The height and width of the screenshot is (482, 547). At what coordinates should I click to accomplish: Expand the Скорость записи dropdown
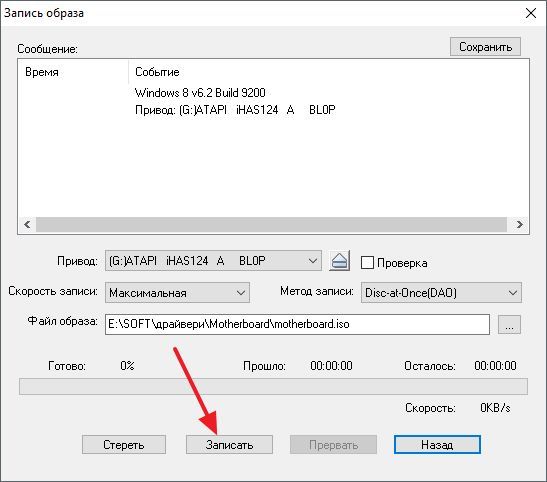(x=177, y=293)
